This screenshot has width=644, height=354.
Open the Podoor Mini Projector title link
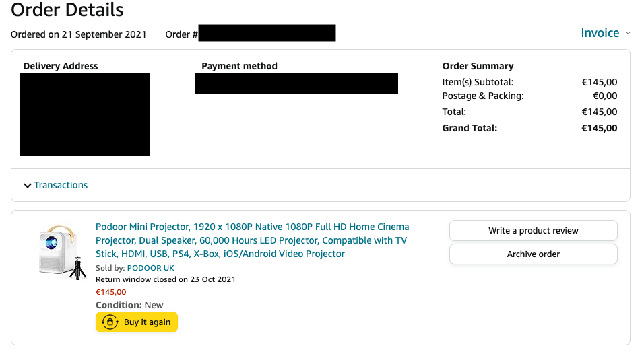tap(252, 240)
